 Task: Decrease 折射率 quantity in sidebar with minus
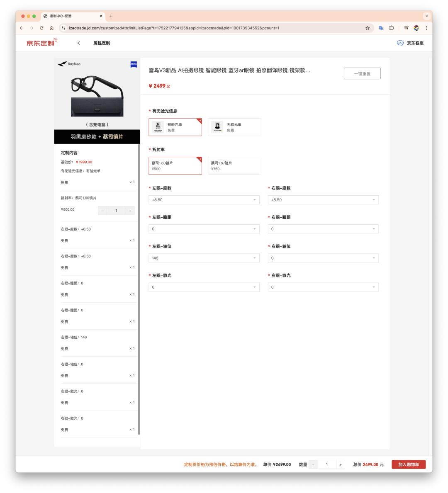point(102,211)
